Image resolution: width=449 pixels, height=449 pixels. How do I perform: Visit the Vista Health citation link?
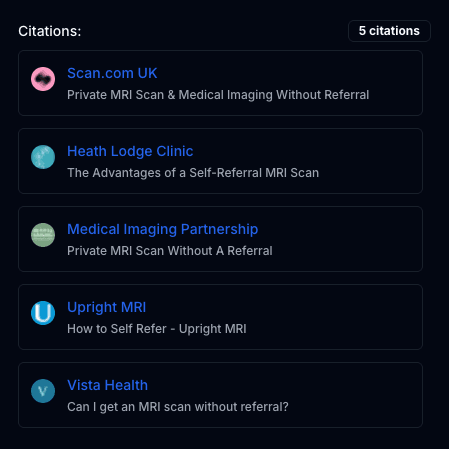point(107,385)
